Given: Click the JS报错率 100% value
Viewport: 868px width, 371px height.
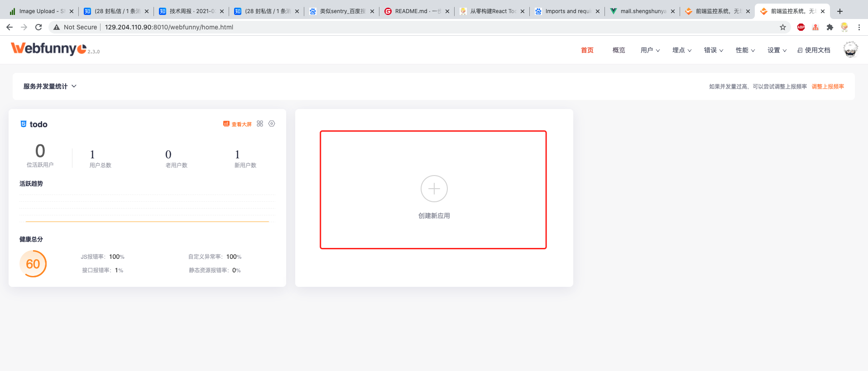Looking at the screenshot, I should pyautogui.click(x=117, y=257).
